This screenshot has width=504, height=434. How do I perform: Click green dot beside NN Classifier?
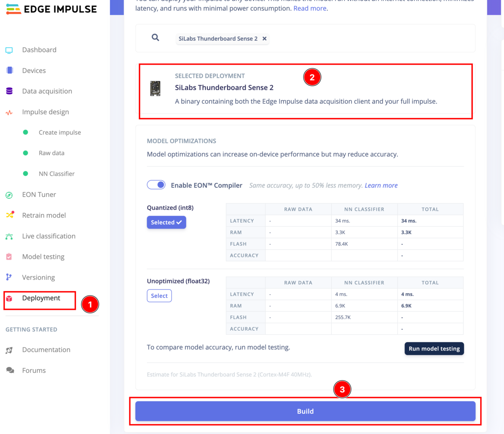(x=25, y=174)
